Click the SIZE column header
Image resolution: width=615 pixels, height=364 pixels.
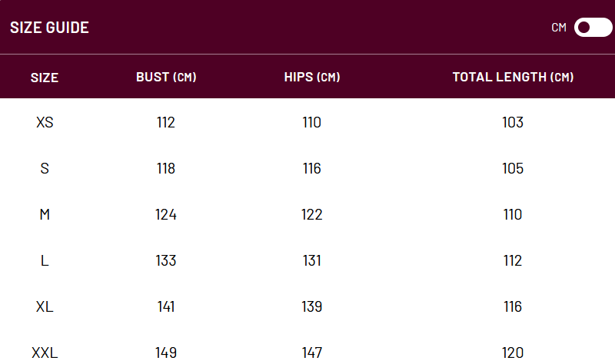click(x=45, y=77)
